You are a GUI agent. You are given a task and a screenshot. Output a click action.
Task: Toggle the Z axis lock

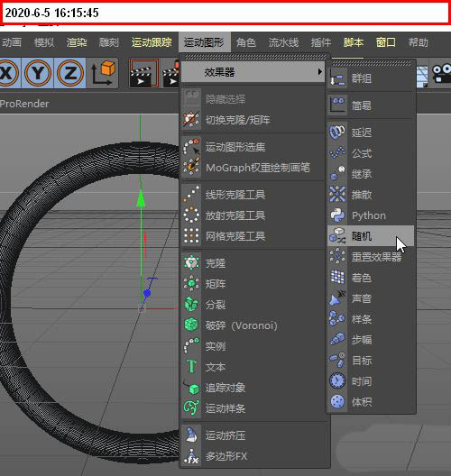pos(70,73)
